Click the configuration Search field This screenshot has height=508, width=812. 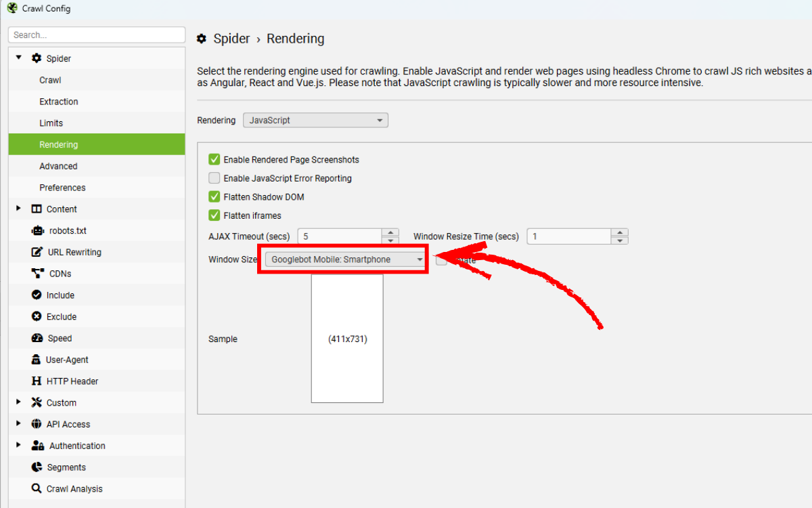click(x=97, y=35)
